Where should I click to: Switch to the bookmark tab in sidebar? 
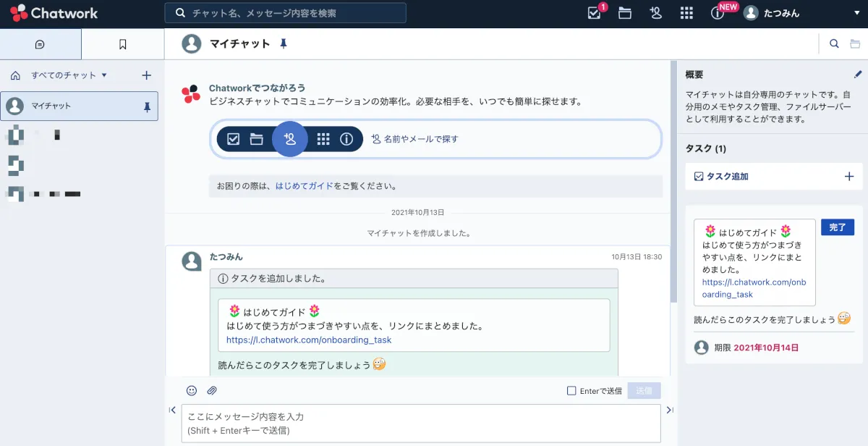coord(122,44)
